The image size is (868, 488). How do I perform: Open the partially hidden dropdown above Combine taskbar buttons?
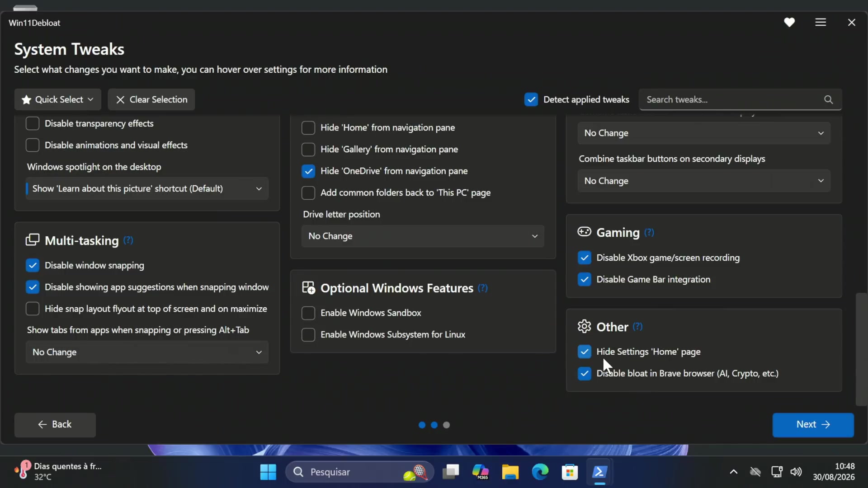click(x=704, y=133)
